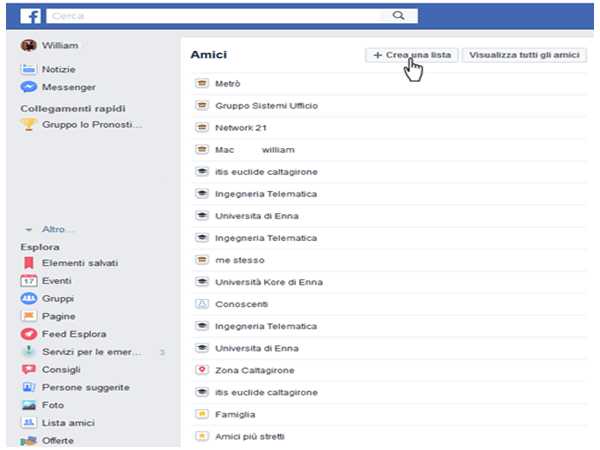The width and height of the screenshot is (600, 450).
Task: Click the Conoscenti list icon
Action: [x=202, y=304]
